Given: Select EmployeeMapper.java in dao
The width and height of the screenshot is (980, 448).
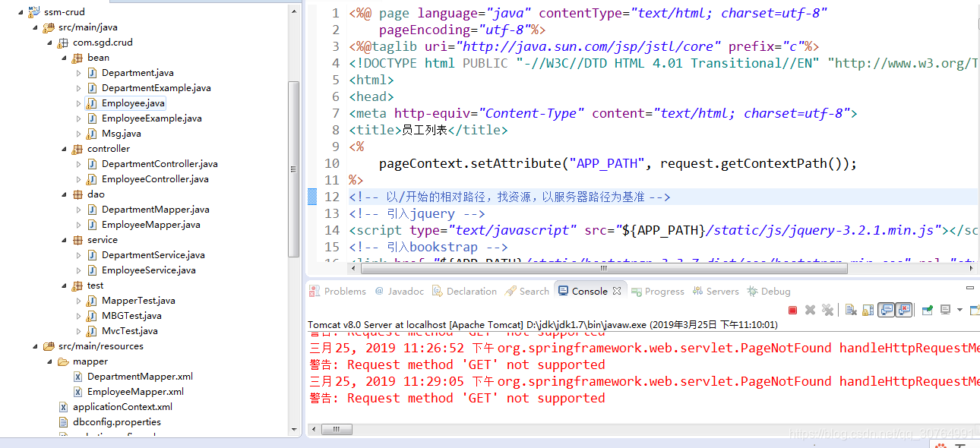Looking at the screenshot, I should [151, 225].
